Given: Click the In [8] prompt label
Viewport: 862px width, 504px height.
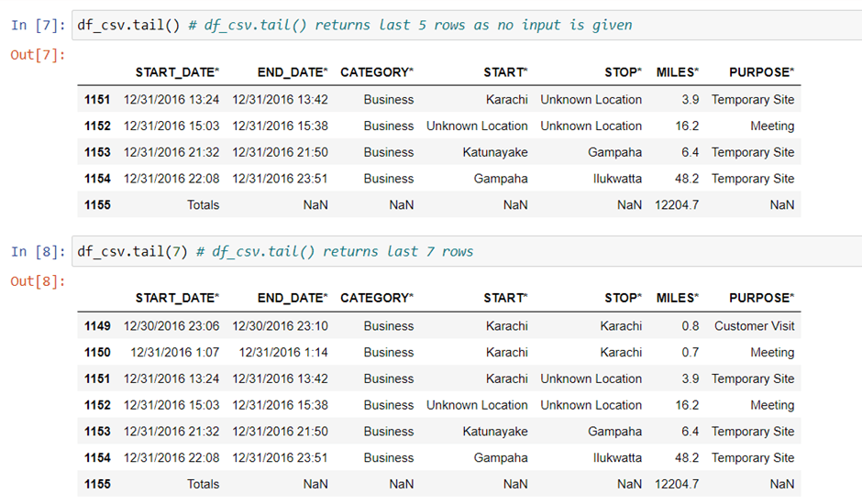Looking at the screenshot, I should (x=38, y=252).
